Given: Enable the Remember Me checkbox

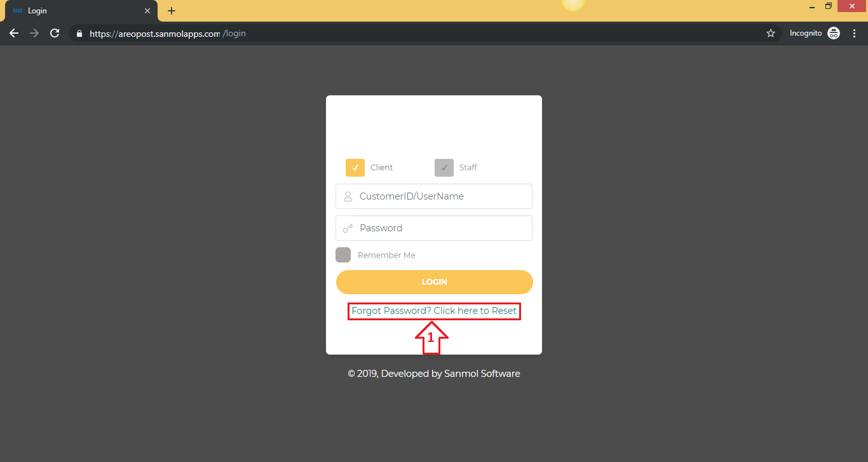Looking at the screenshot, I should 343,255.
